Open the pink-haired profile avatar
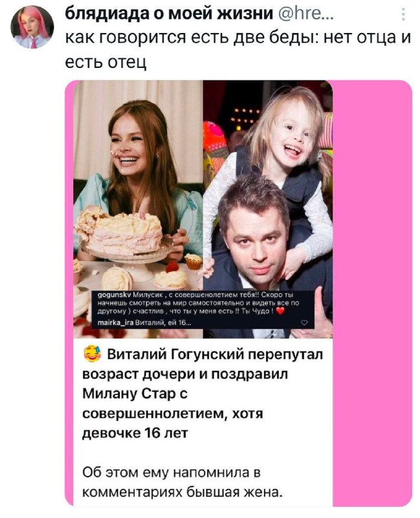 [32, 27]
